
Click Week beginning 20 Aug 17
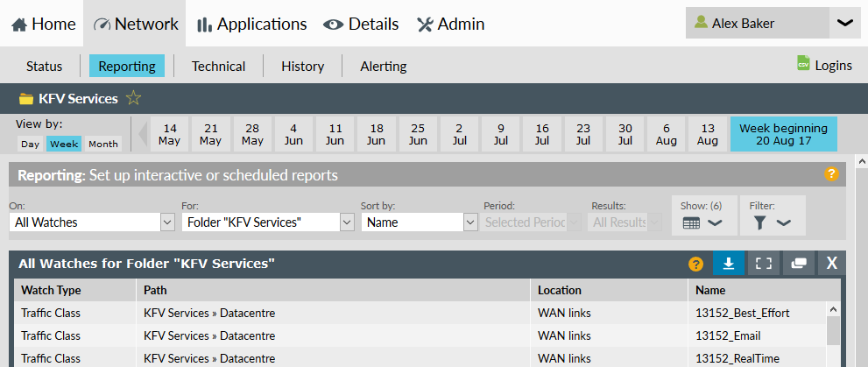[784, 134]
